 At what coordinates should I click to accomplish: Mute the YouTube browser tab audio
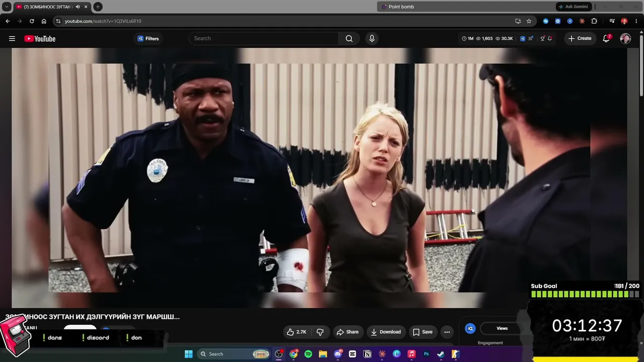(77, 7)
